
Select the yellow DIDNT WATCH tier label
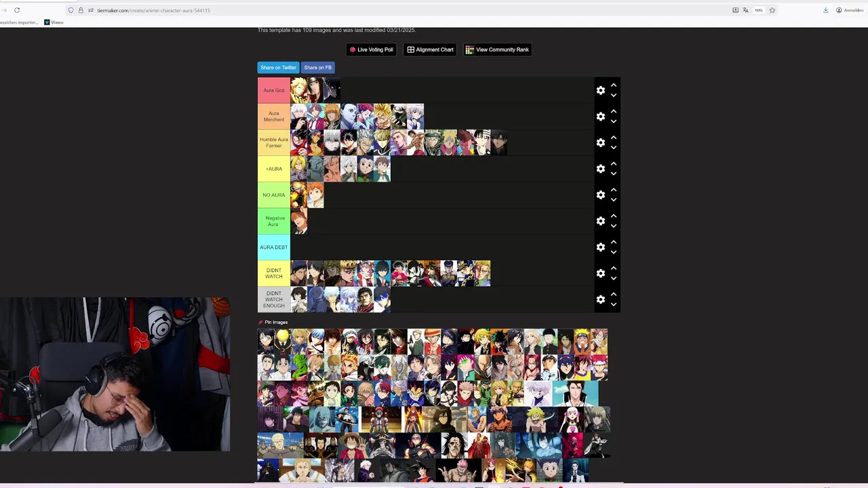[x=274, y=273]
